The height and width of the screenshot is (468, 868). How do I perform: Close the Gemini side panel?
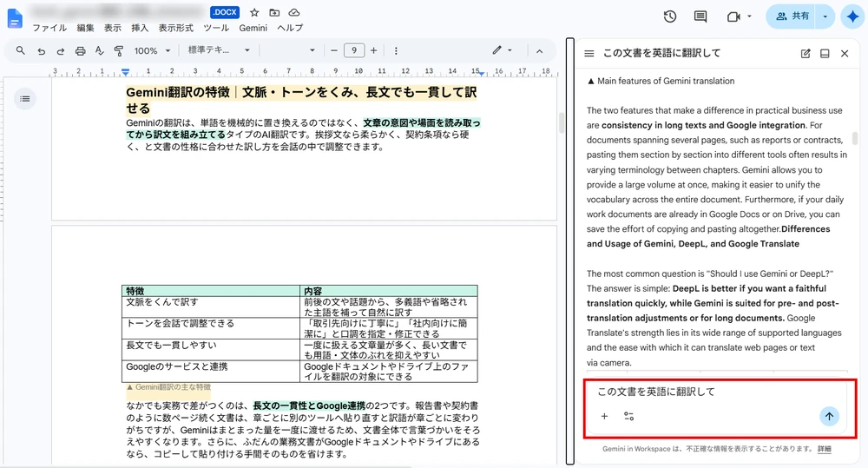tap(845, 53)
